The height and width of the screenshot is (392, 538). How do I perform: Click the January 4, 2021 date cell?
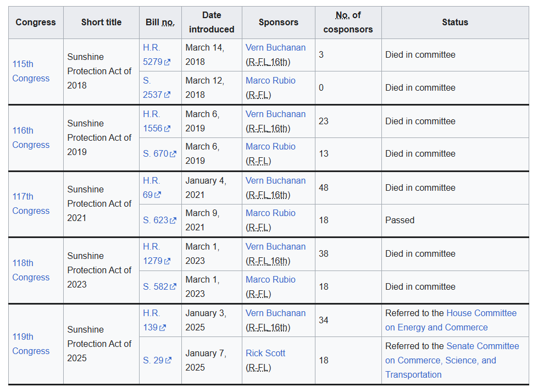[x=212, y=188]
